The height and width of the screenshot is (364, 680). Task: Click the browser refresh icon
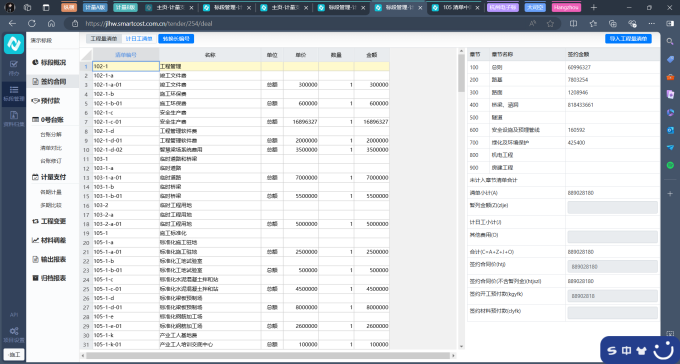click(x=32, y=23)
